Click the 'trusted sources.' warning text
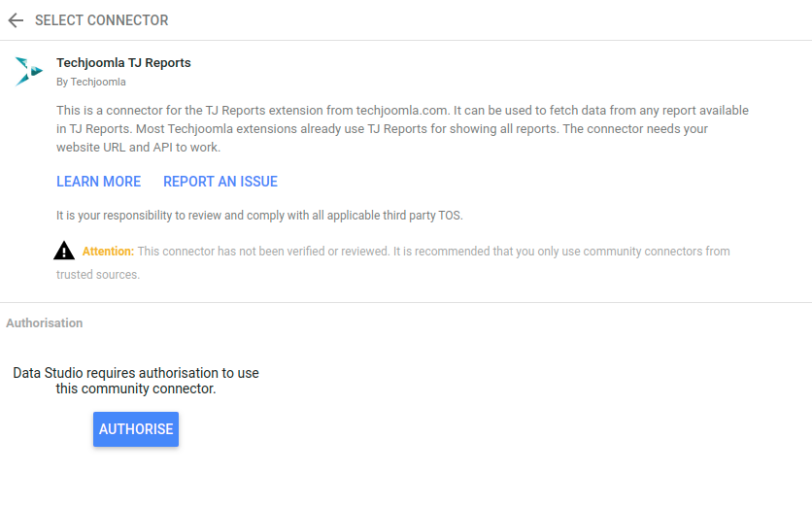 (98, 275)
